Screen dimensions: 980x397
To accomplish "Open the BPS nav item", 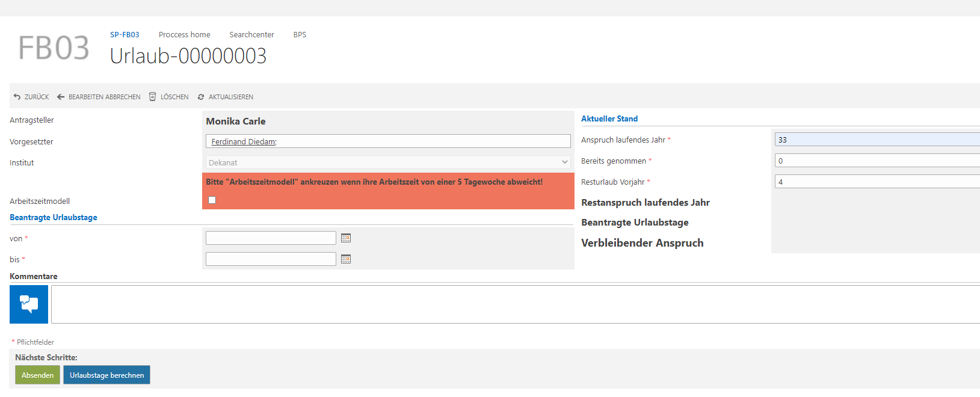I will coord(300,35).
